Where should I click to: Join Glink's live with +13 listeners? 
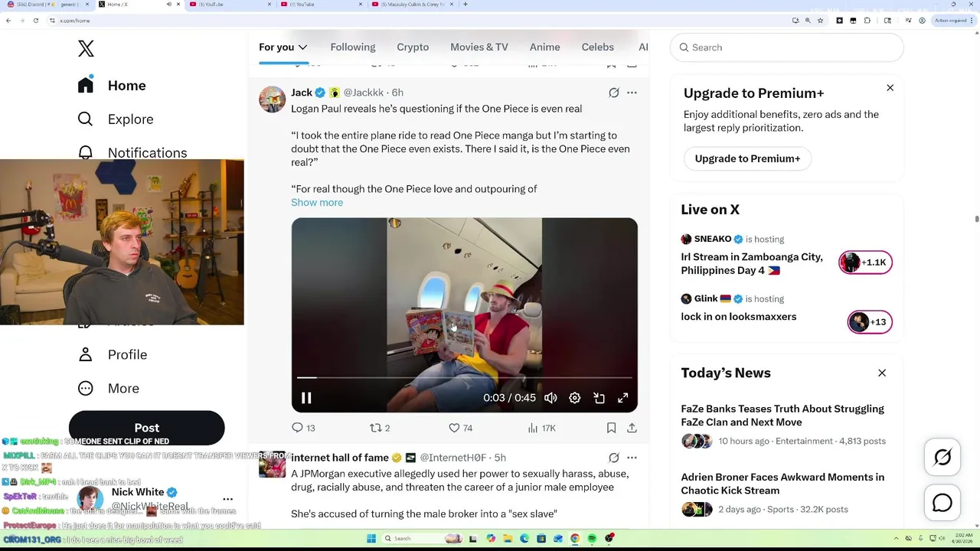click(870, 322)
